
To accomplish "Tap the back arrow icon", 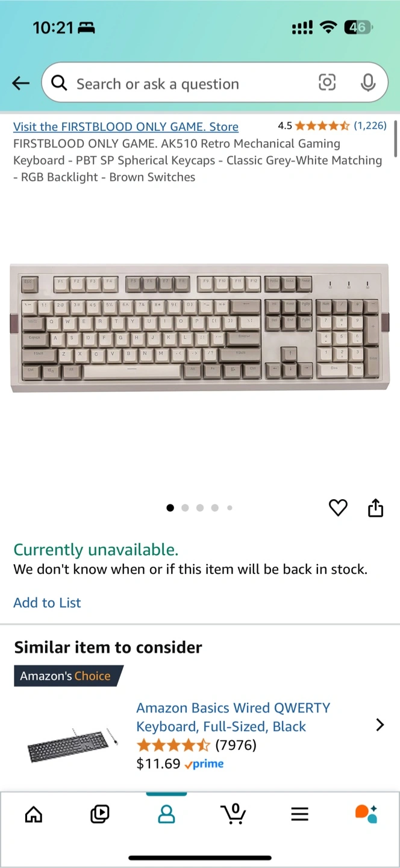I will point(21,83).
